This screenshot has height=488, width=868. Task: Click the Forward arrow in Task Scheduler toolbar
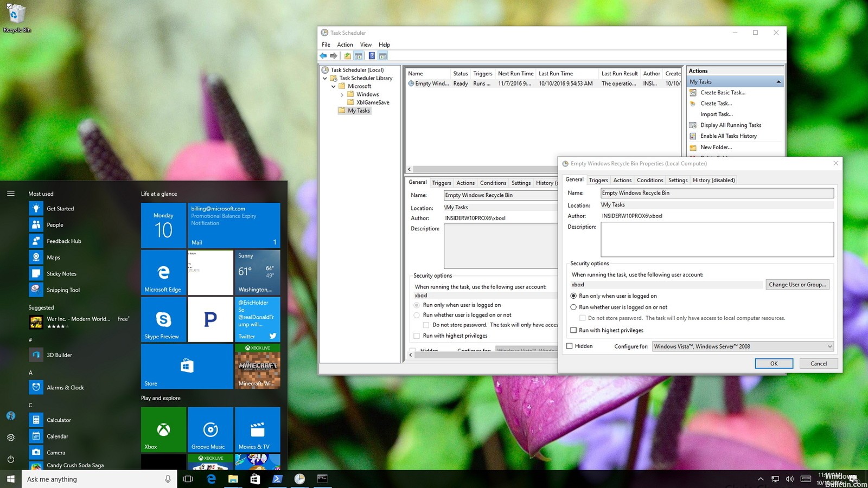(334, 56)
